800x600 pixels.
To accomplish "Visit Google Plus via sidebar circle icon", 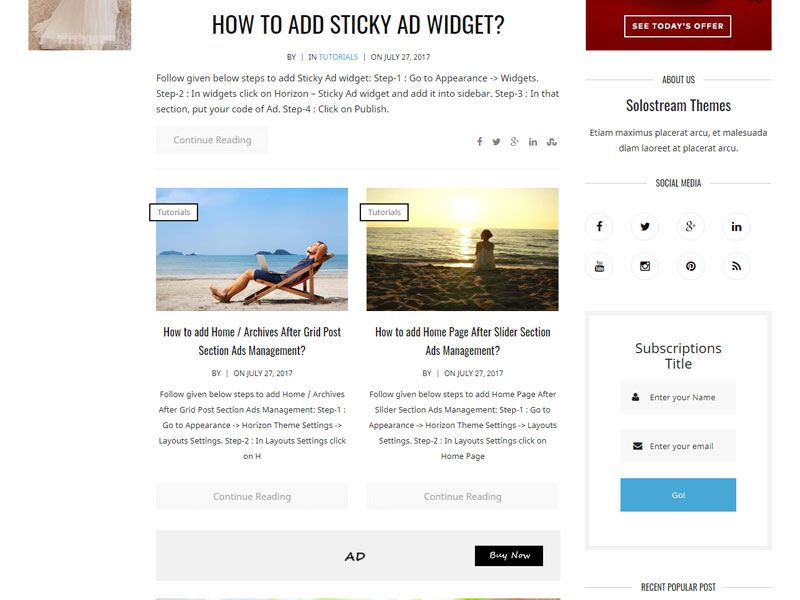I will (x=691, y=227).
